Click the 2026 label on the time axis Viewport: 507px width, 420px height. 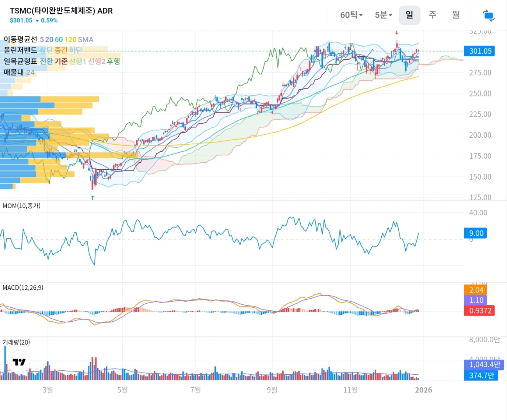tap(423, 390)
